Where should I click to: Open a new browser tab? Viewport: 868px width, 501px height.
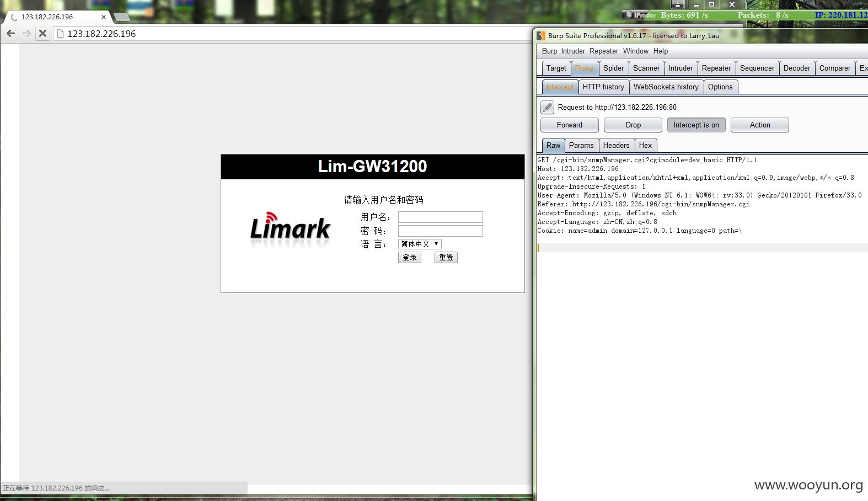coord(121,17)
